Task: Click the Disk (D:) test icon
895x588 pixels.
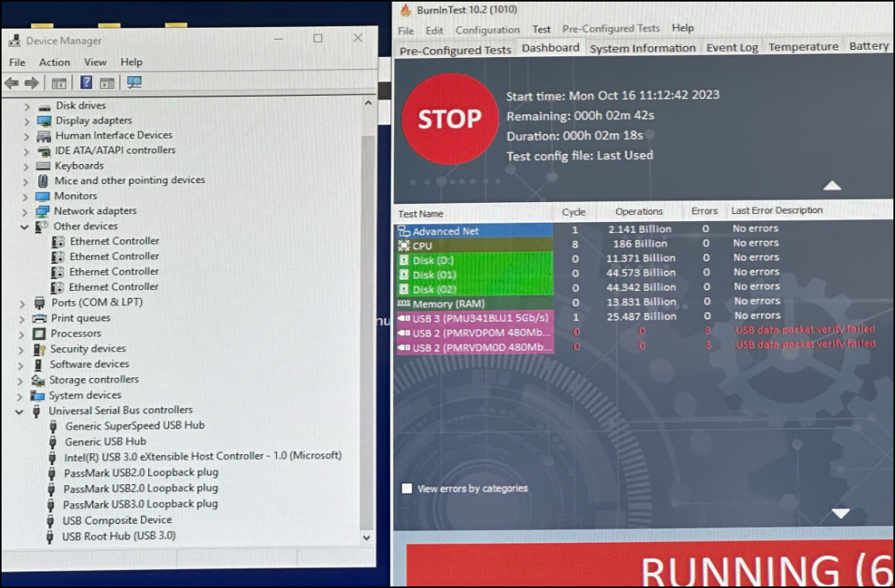Action: pos(404,261)
